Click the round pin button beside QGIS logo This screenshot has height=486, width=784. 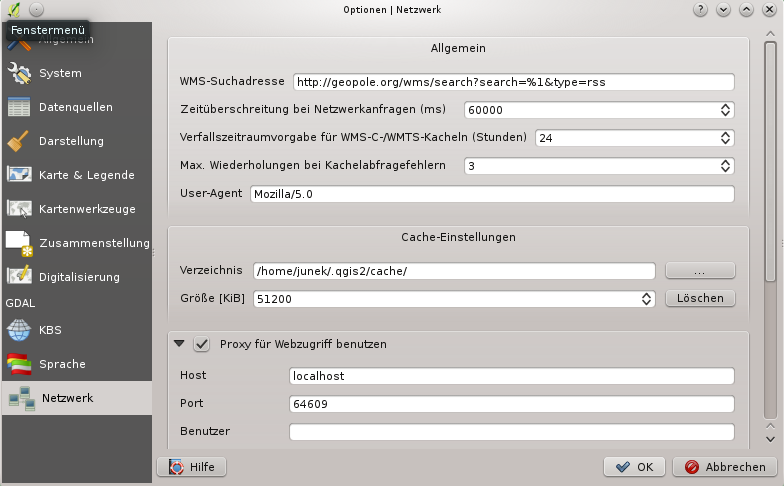(x=36, y=9)
